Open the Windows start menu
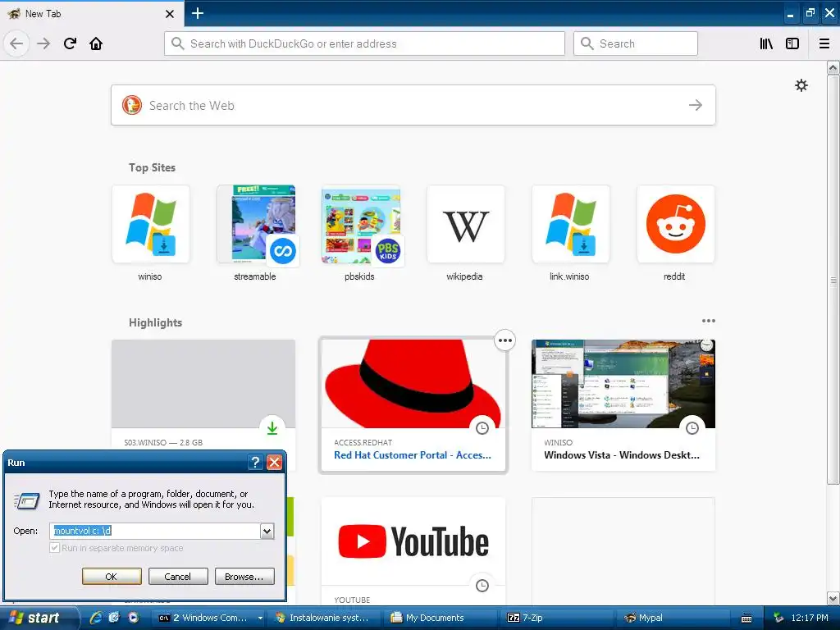This screenshot has width=840, height=630. coord(39,618)
